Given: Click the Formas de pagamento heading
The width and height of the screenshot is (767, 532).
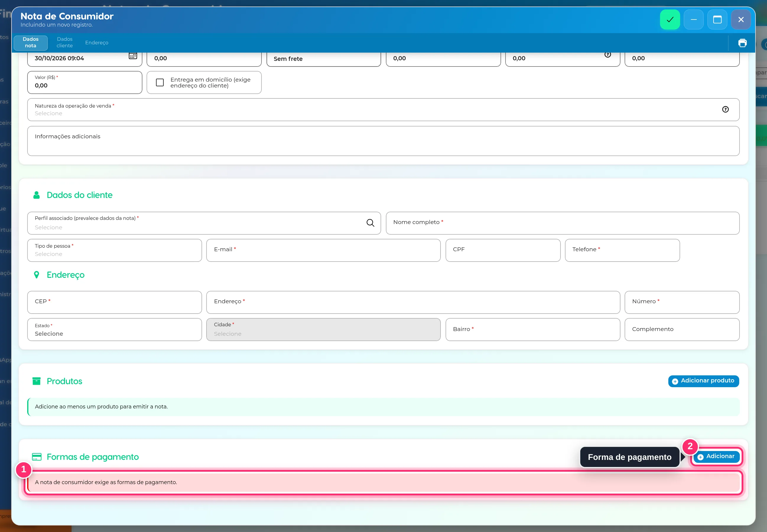Looking at the screenshot, I should click(x=93, y=457).
